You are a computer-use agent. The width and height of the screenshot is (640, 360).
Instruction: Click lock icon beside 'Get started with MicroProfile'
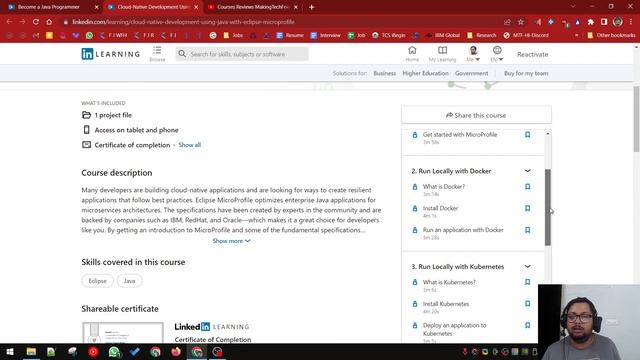[x=415, y=135]
